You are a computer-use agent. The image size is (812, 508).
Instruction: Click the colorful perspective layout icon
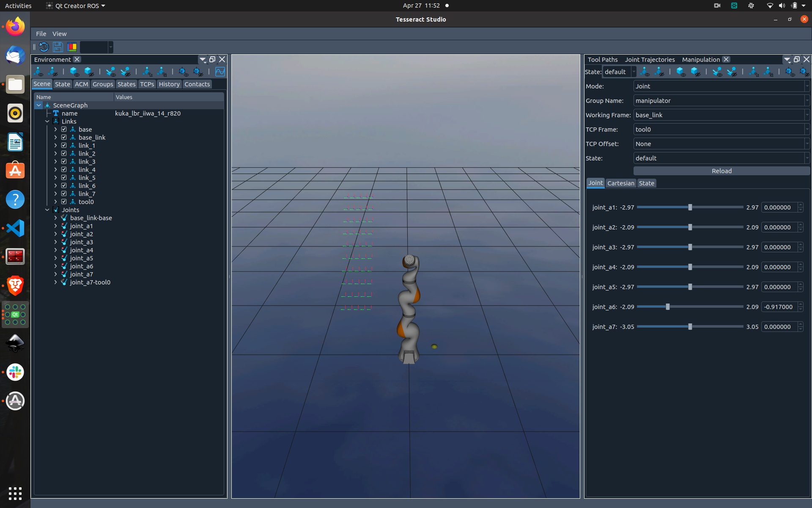point(72,47)
